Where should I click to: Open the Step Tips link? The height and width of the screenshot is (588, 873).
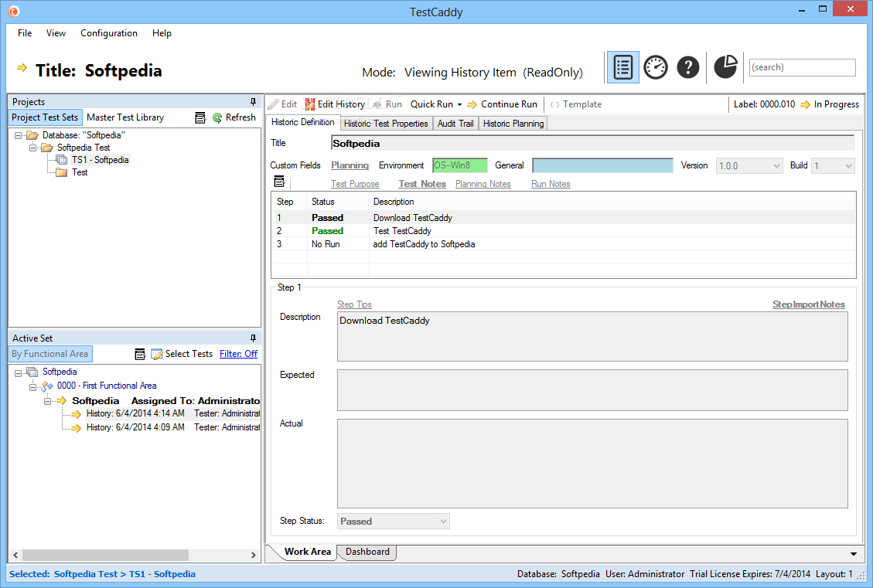tap(354, 304)
